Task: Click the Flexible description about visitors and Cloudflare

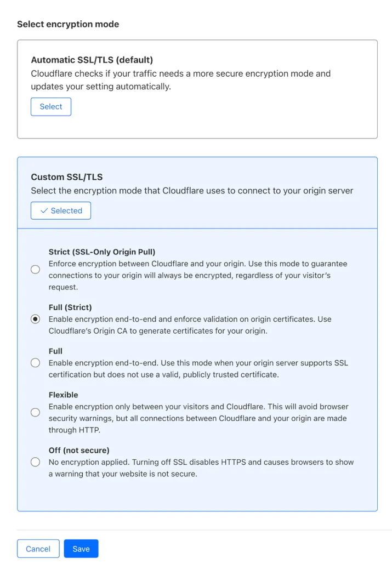Action: pyautogui.click(x=198, y=418)
